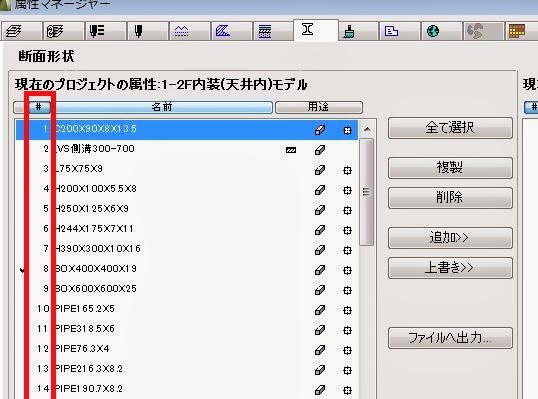Sort list by 用途 column header
Image resolution: width=538 pixels, height=399 pixels.
[319, 107]
